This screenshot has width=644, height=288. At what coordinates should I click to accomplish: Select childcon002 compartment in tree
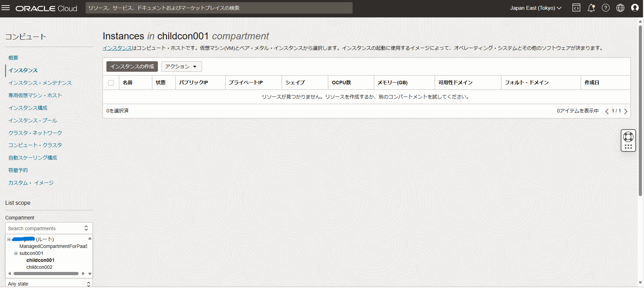click(x=39, y=267)
